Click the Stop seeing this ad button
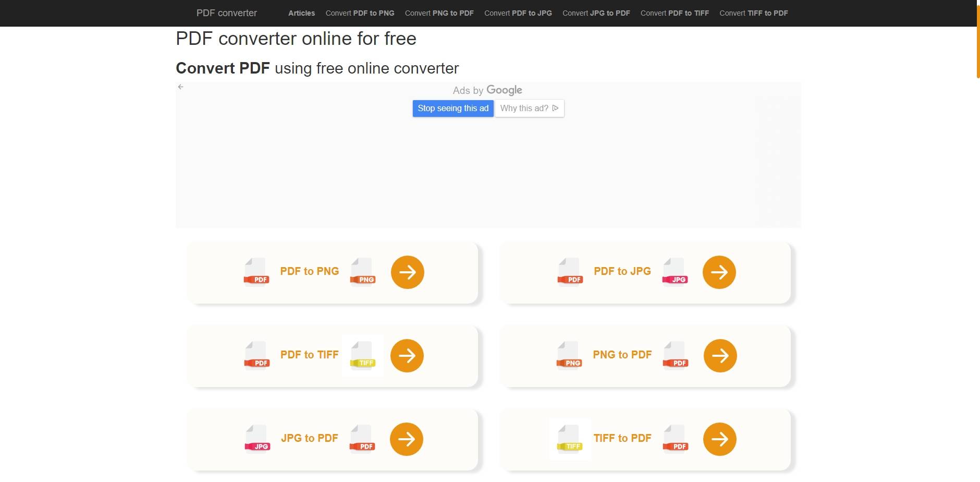Screen dimensions: 980x482 (x=453, y=109)
